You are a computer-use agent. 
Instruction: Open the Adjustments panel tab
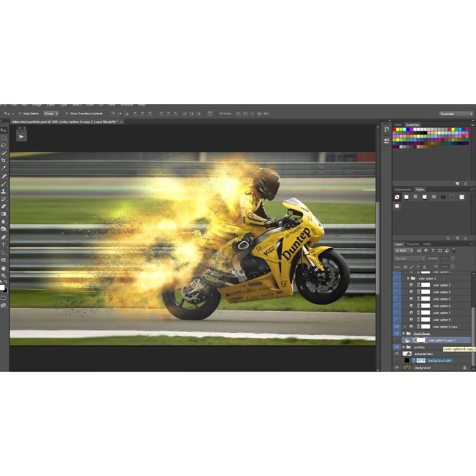click(x=403, y=190)
